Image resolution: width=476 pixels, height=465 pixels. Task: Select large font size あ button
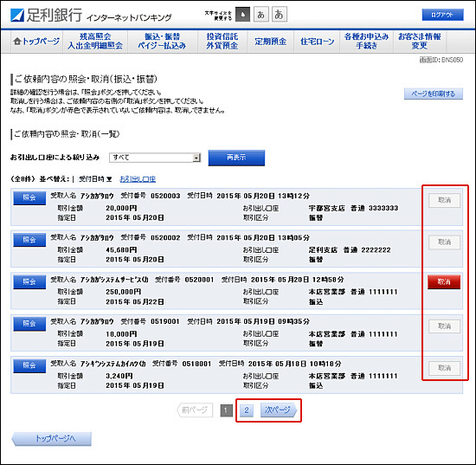tap(280, 15)
